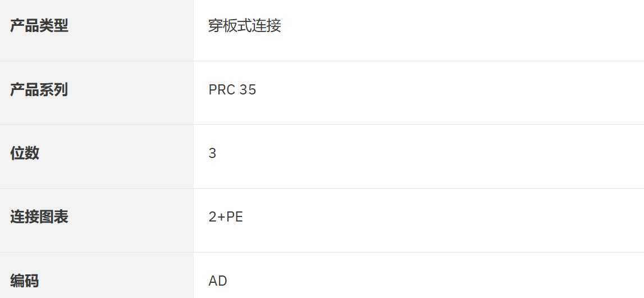Click the 产品系列 row label

click(x=39, y=90)
